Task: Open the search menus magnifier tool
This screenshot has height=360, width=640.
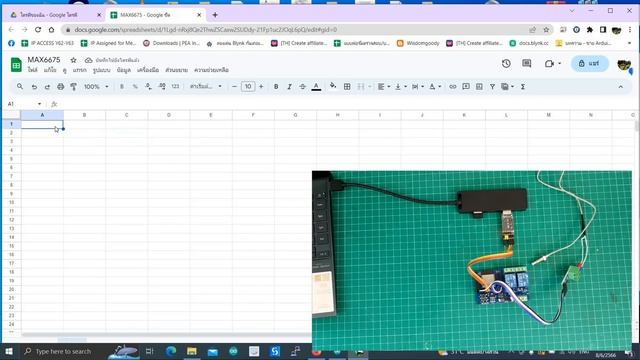Action: (20, 87)
